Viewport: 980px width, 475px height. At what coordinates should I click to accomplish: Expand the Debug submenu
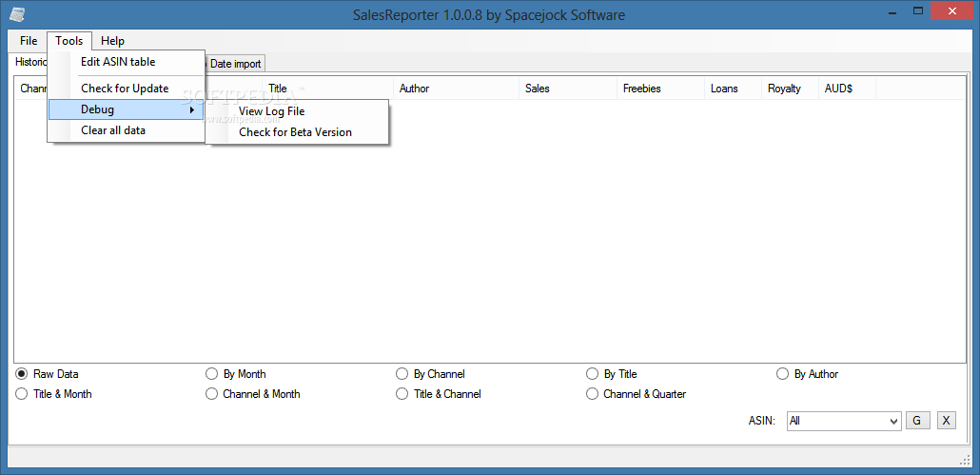click(127, 109)
